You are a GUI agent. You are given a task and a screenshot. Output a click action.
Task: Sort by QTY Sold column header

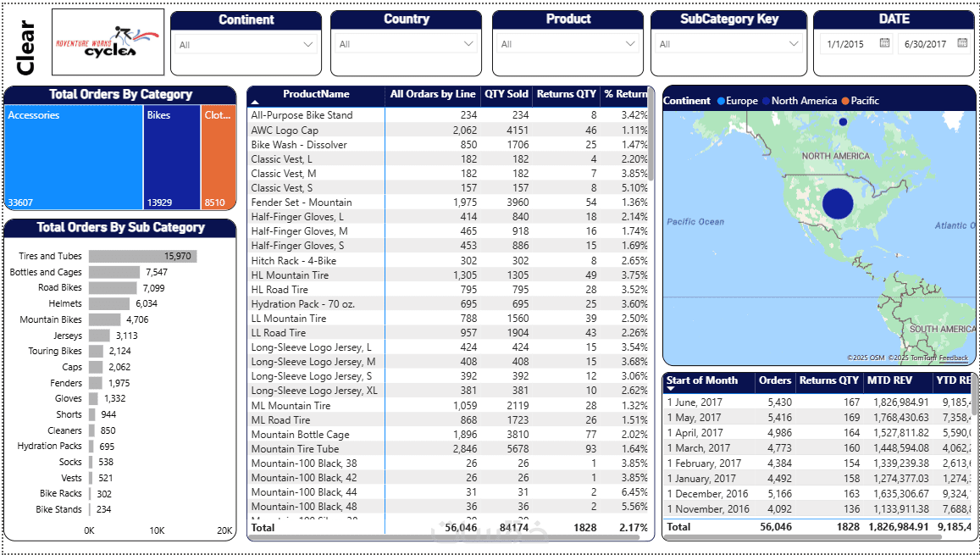(507, 94)
